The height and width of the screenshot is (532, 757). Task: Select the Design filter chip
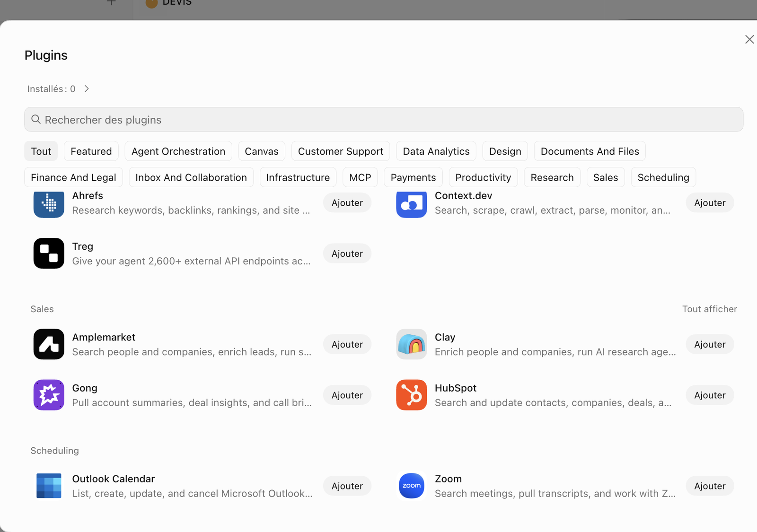click(505, 151)
